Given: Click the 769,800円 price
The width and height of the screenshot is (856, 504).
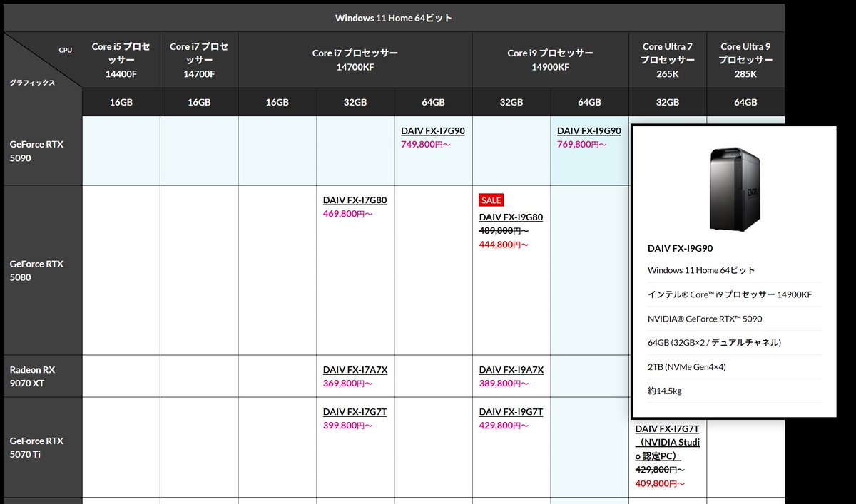Looking at the screenshot, I should (582, 145).
